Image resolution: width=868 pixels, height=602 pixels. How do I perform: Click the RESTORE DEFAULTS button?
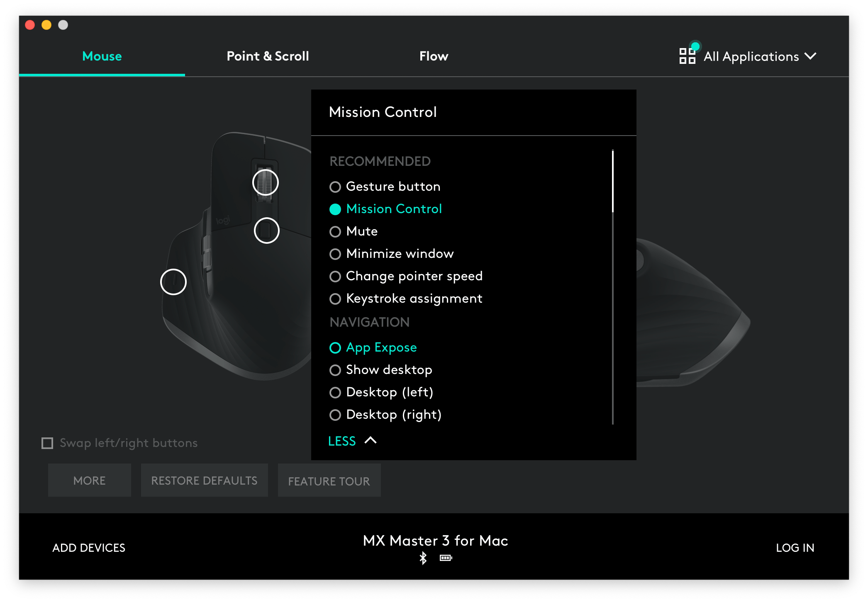tap(204, 481)
